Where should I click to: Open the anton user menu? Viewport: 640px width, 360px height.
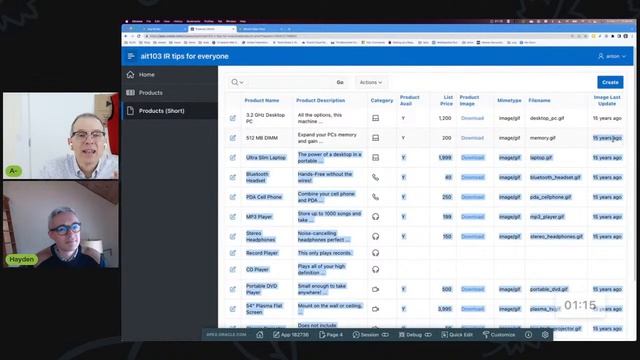612,56
